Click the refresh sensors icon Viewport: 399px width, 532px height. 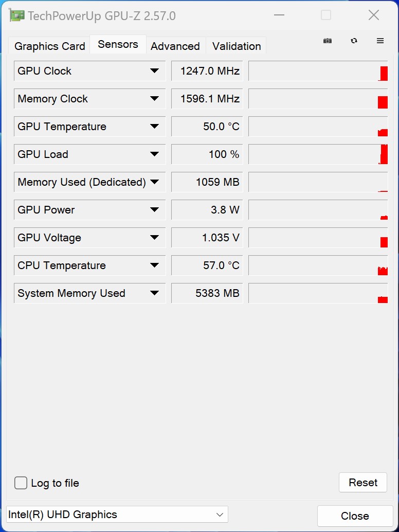point(354,41)
